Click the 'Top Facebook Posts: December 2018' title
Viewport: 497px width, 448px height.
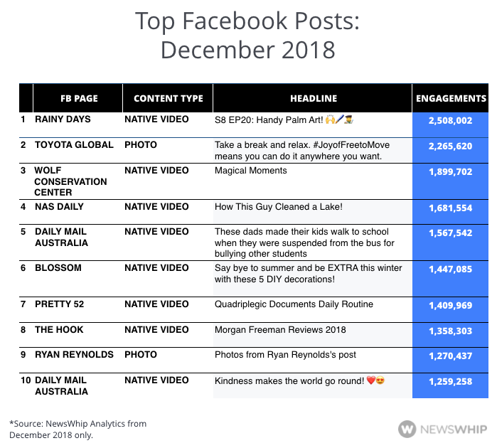[248, 36]
